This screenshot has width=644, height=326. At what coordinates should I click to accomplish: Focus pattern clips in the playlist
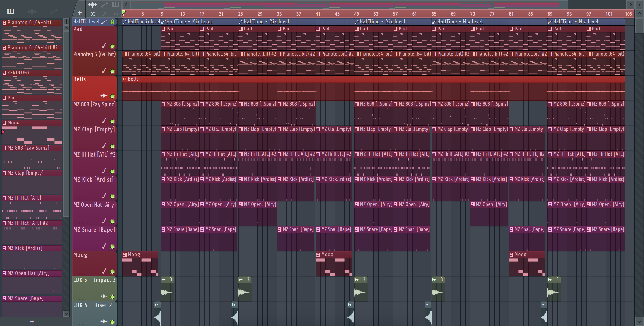(x=116, y=4)
